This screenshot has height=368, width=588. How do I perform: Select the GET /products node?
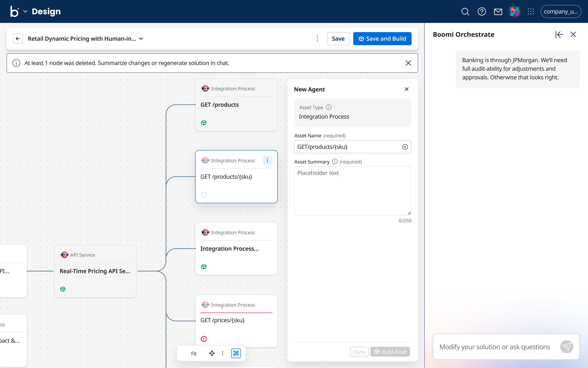[x=236, y=105]
